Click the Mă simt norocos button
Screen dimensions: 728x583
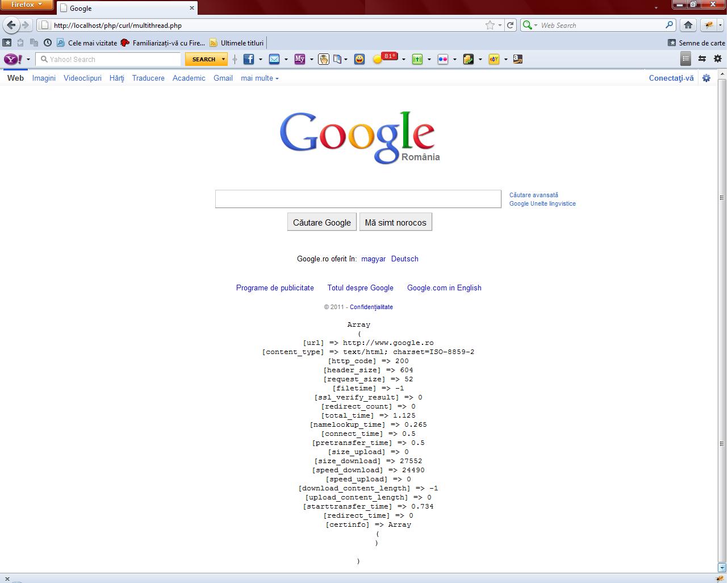(x=396, y=222)
